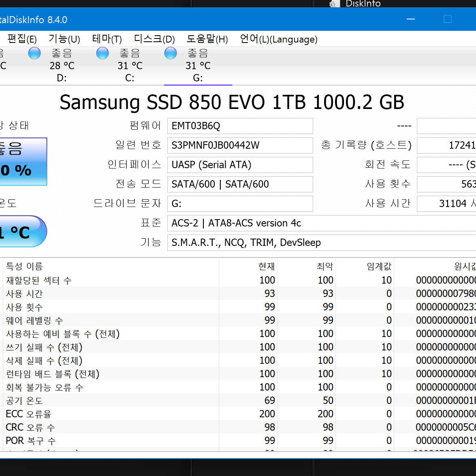The width and height of the screenshot is (476, 476).
Task: Click the CrystalDiskInfo 8.4.0 window title
Action: tap(33, 20)
